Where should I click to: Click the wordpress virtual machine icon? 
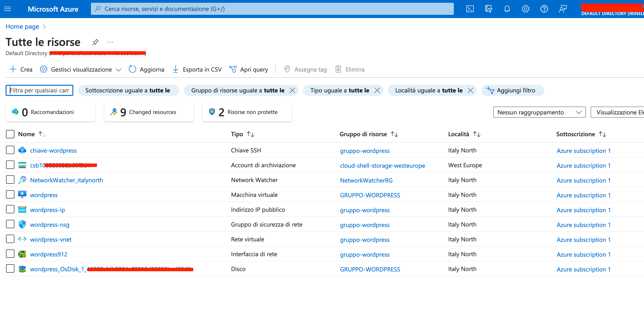(x=22, y=195)
